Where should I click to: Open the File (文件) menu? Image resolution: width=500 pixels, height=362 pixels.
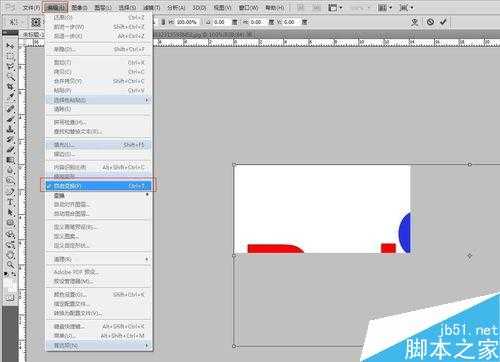[31, 7]
